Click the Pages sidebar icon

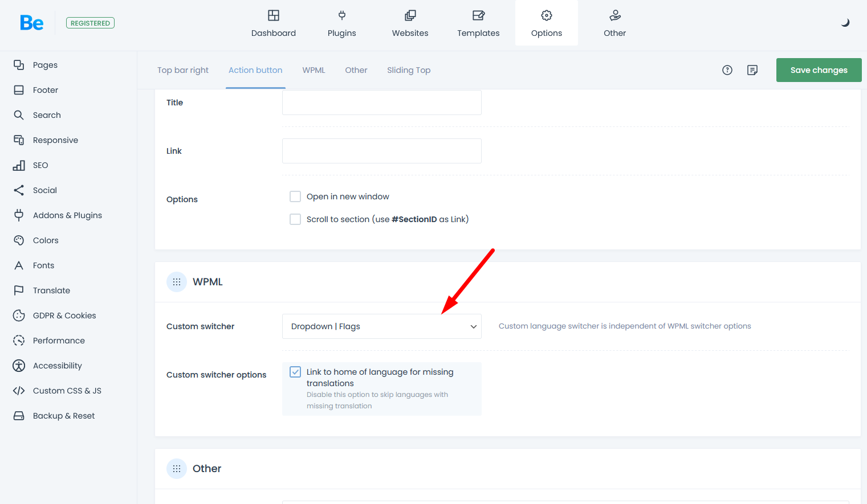point(19,65)
